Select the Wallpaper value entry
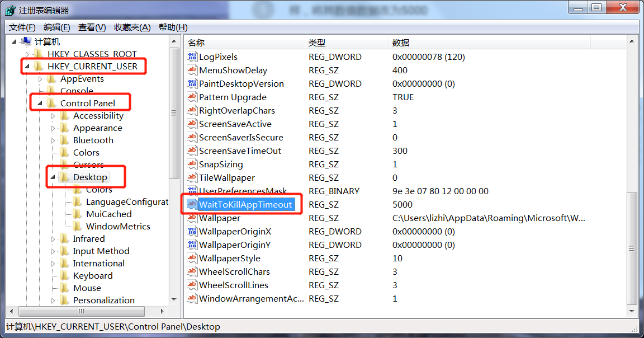This screenshot has height=338, width=644. click(220, 218)
